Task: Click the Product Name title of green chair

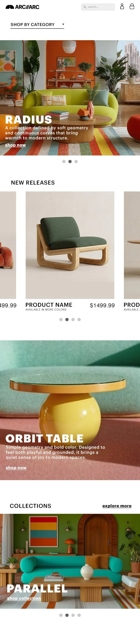Action: click(49, 305)
